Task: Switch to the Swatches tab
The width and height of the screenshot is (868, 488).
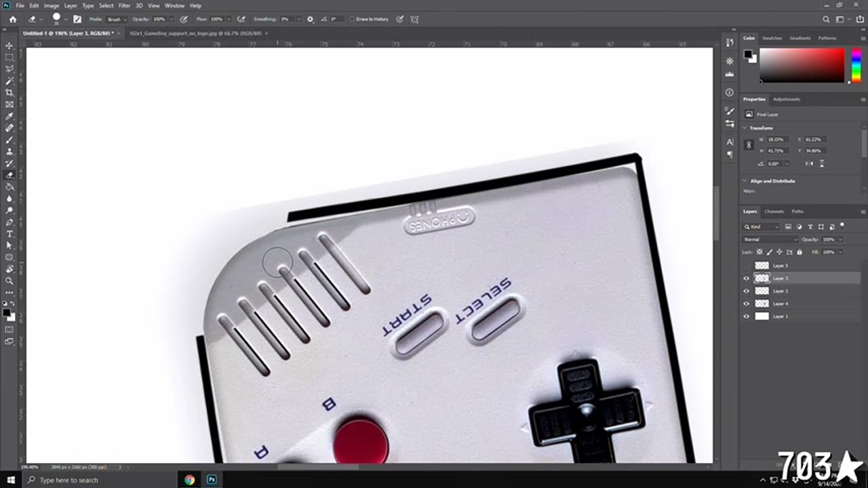Action: coord(772,38)
